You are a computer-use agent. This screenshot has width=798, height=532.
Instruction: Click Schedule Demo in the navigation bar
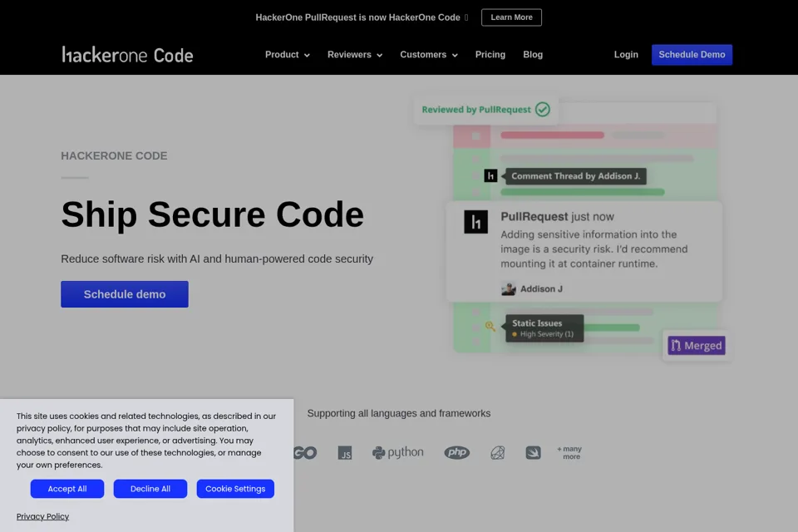(x=692, y=55)
